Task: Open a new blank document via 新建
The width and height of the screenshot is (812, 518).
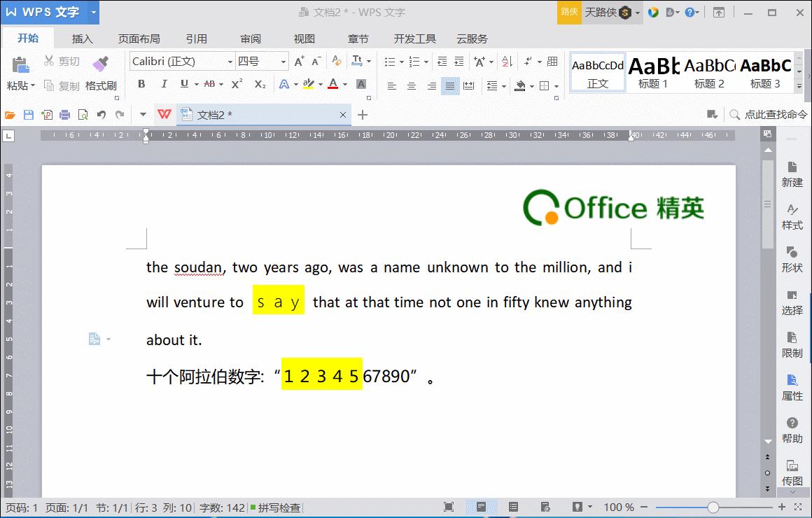Action: tap(792, 174)
